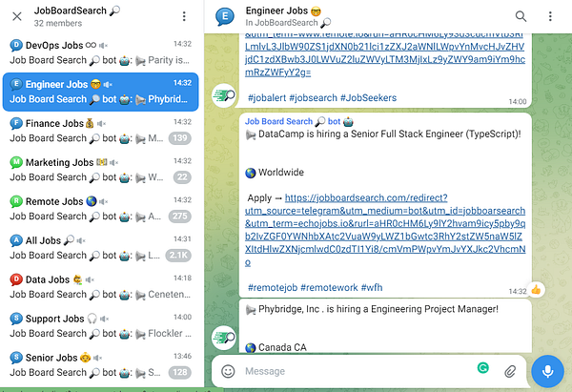The height and width of the screenshot is (392, 572).
Task: Click the Remote Jobs topic icon
Action: click(16, 201)
